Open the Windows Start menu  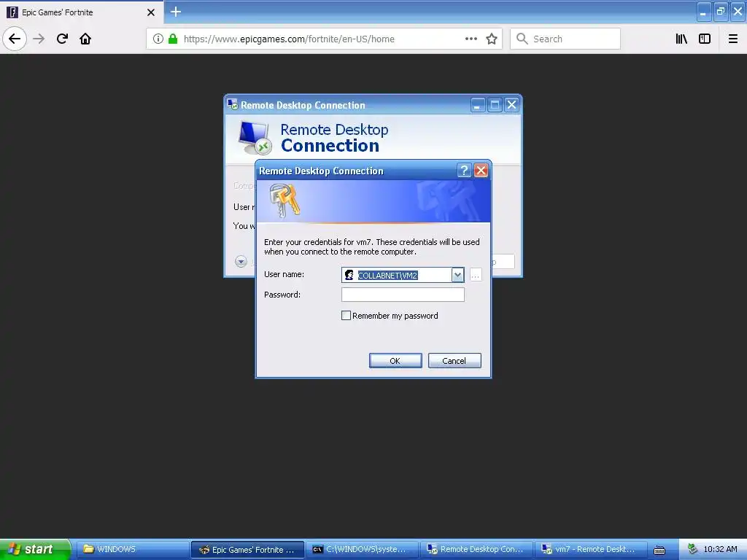(x=35, y=549)
